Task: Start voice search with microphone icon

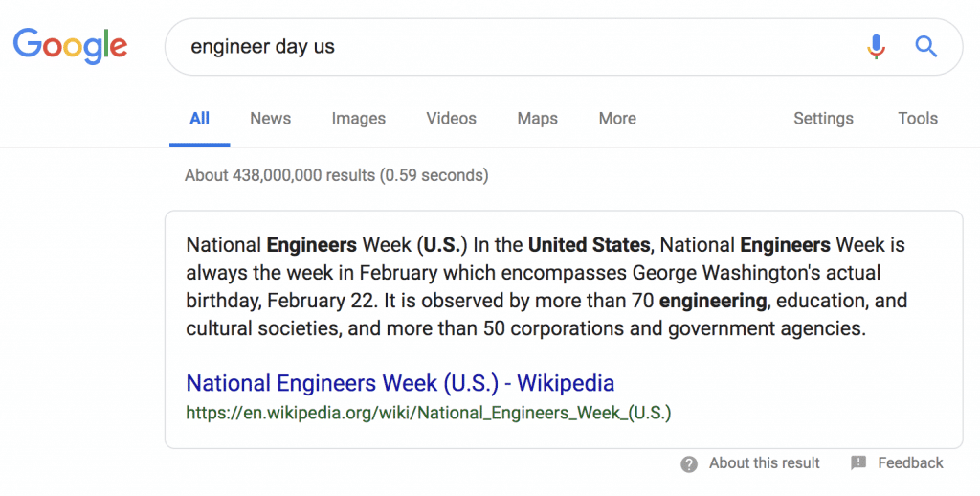Action: (x=876, y=46)
